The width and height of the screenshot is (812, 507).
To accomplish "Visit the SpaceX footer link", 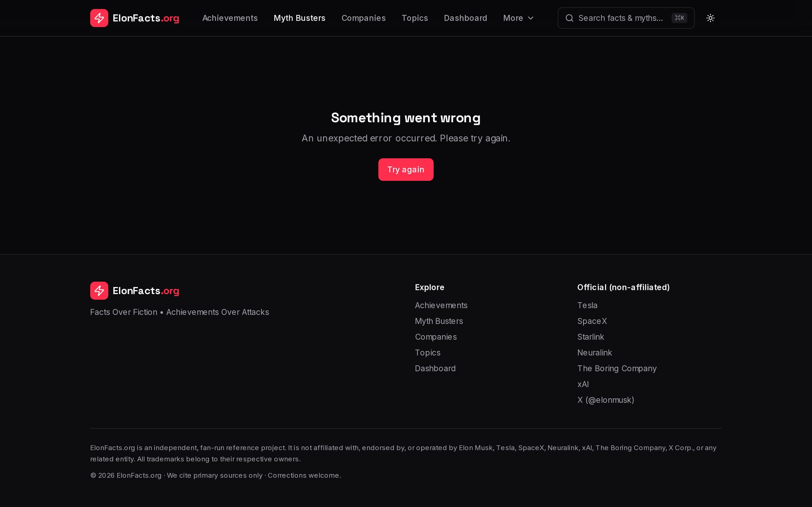I will 592,321.
